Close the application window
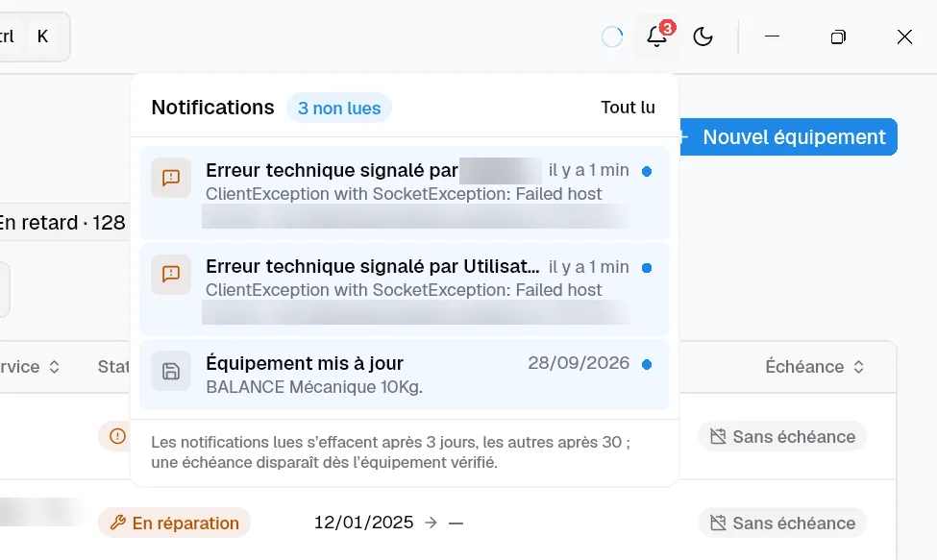 click(x=904, y=37)
